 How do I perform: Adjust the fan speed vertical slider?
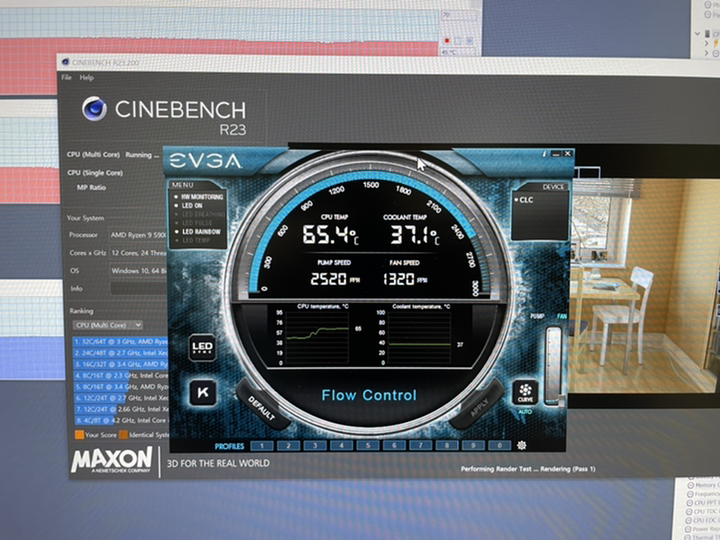pos(554,365)
